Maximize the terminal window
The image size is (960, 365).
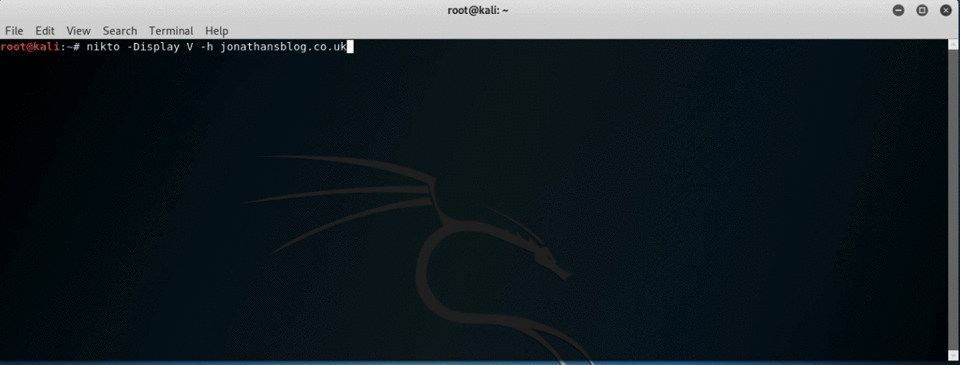(921, 10)
